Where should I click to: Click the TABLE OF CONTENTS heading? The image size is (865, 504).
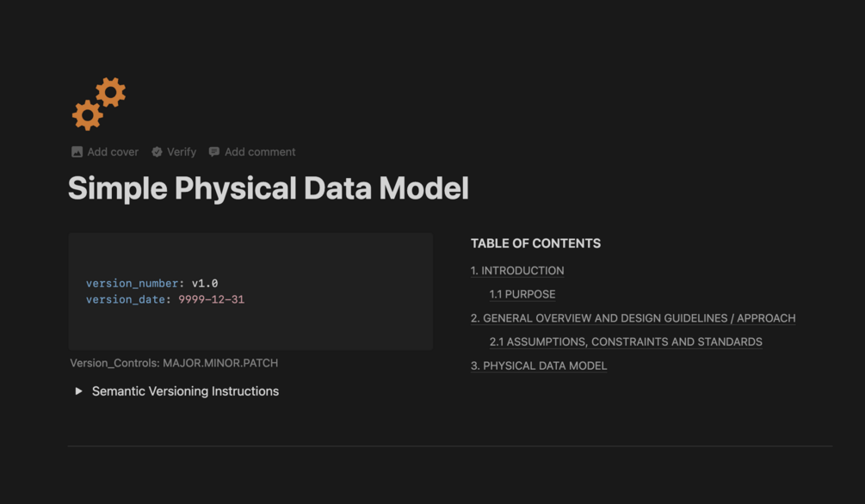(x=535, y=243)
